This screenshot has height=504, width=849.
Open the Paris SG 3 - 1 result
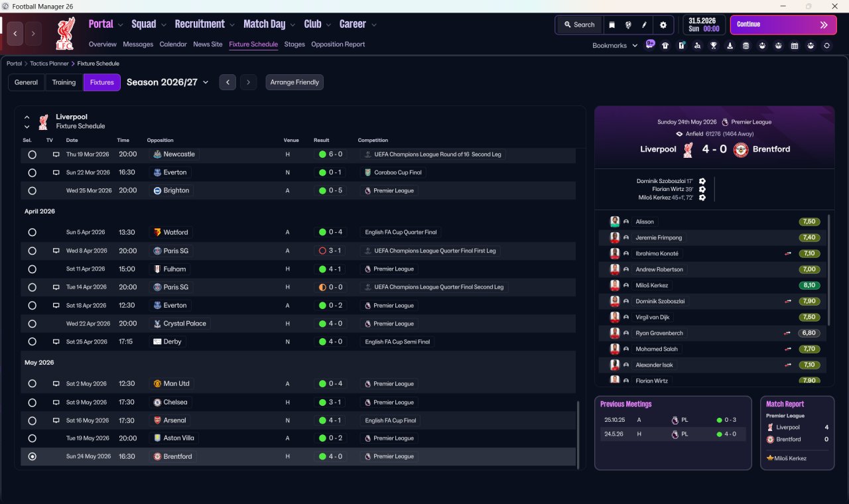click(x=330, y=251)
